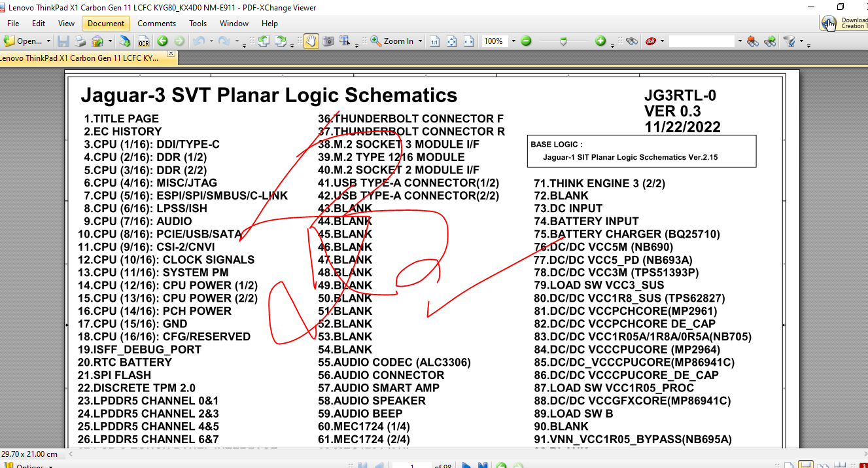
Task: Click Find Next binoculars icon
Action: coord(770,41)
